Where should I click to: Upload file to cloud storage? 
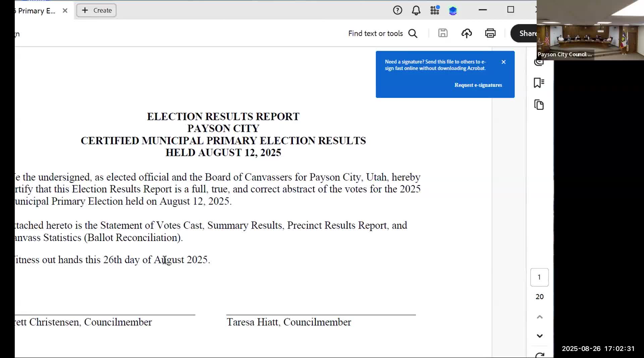tap(467, 33)
